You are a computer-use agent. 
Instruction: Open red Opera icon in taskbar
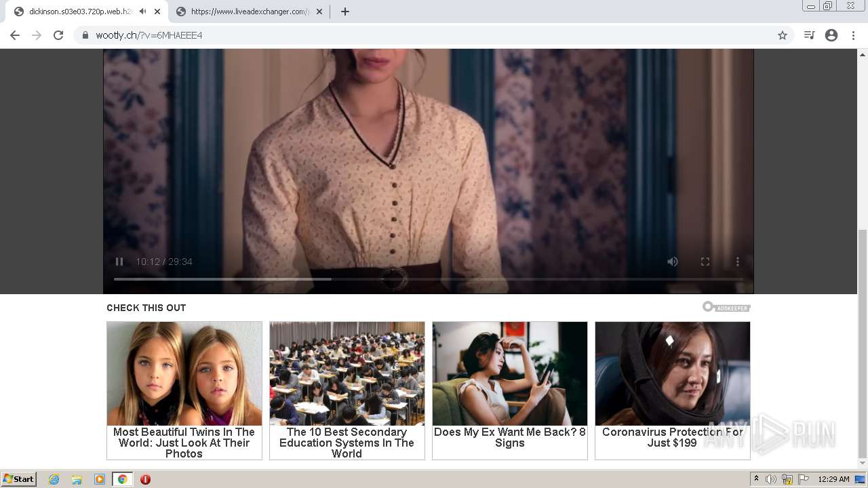145,479
